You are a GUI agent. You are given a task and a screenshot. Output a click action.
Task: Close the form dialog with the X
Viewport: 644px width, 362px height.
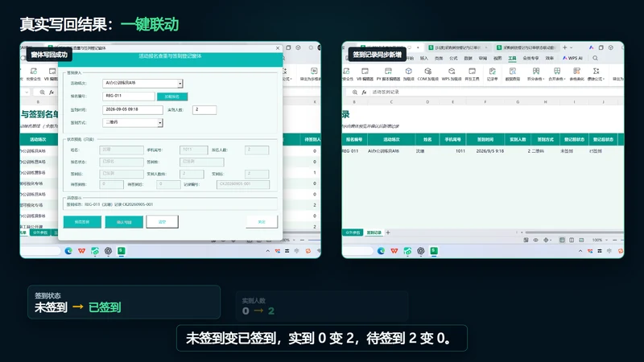(278, 48)
